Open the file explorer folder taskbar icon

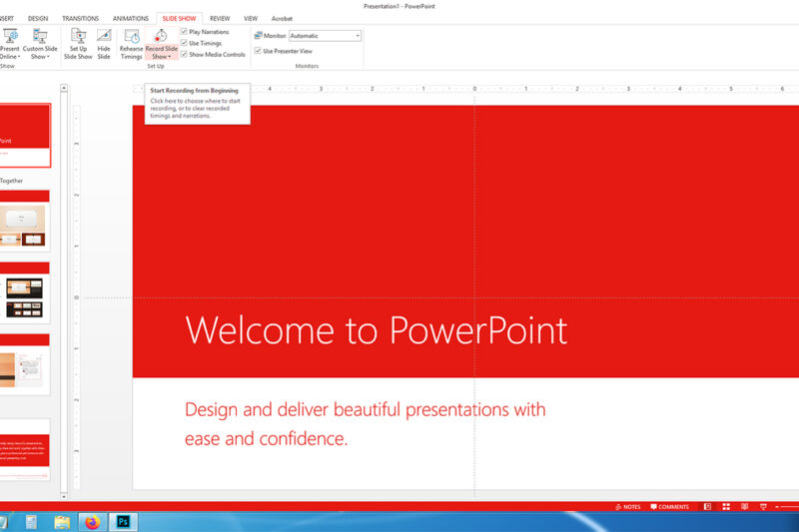coord(62,522)
